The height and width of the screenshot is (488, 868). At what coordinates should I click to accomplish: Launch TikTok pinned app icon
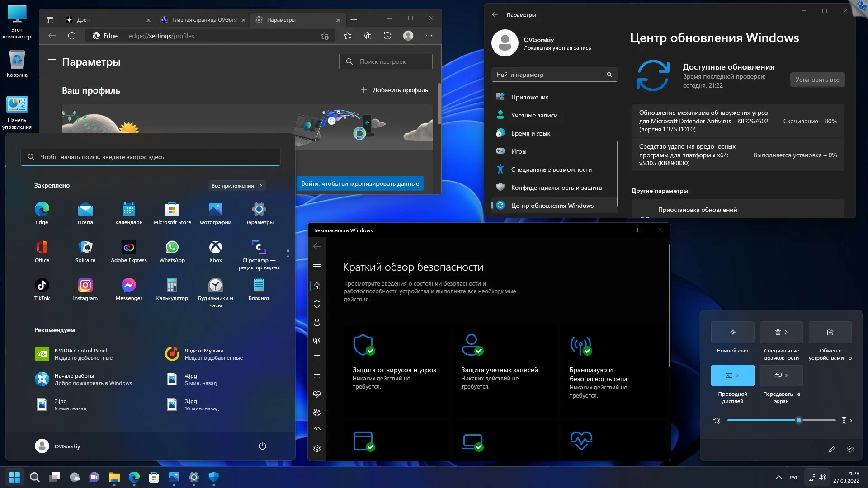coord(42,286)
